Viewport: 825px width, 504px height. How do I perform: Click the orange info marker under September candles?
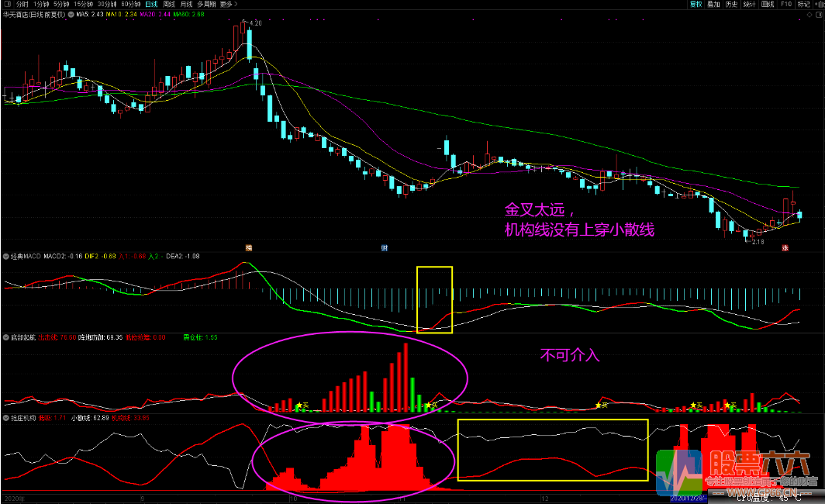click(x=249, y=248)
